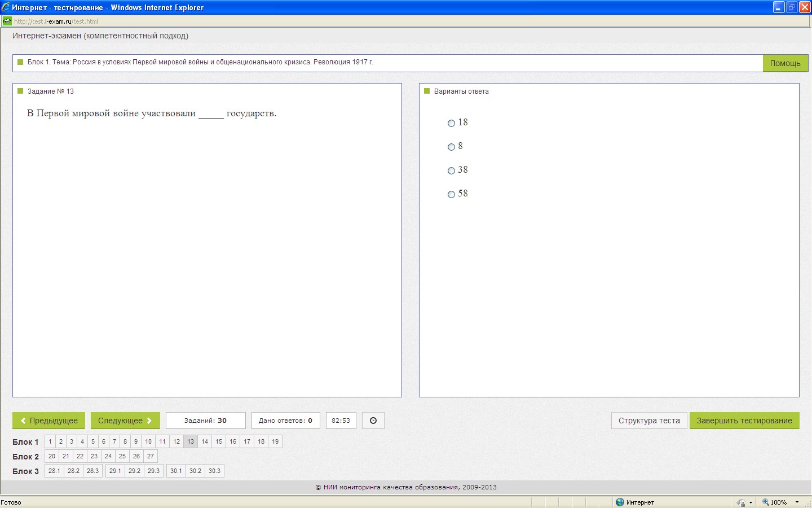Jump to question 24 in Блок 2
The height and width of the screenshot is (508, 812).
(108, 456)
